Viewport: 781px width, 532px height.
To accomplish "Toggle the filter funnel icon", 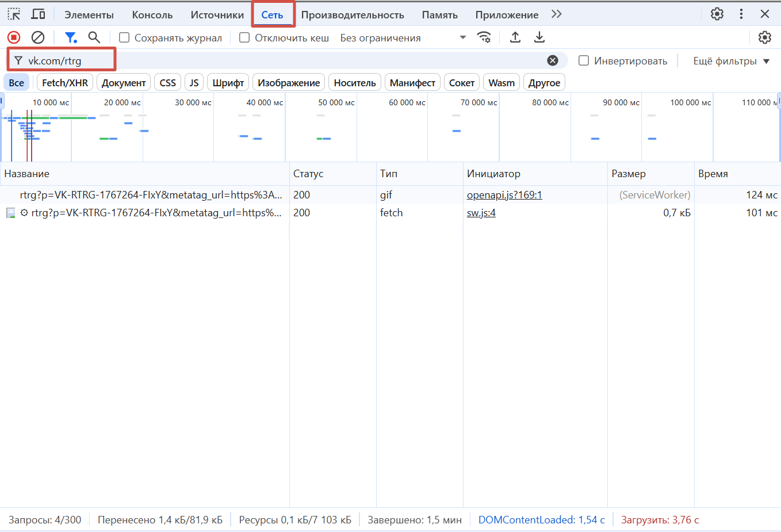I will (x=70, y=37).
